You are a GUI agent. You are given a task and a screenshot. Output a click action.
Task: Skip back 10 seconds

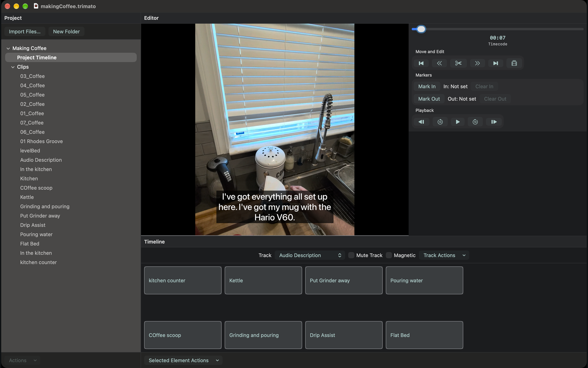point(440,122)
